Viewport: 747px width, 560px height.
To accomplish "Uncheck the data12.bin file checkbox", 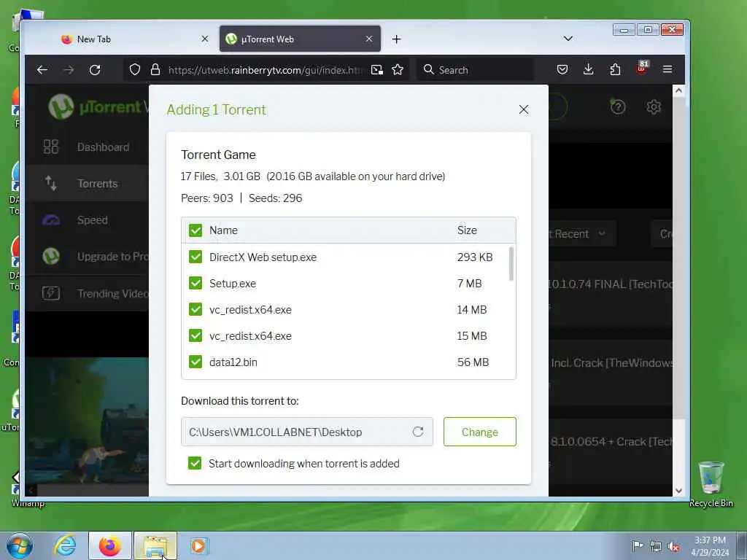I will [196, 362].
